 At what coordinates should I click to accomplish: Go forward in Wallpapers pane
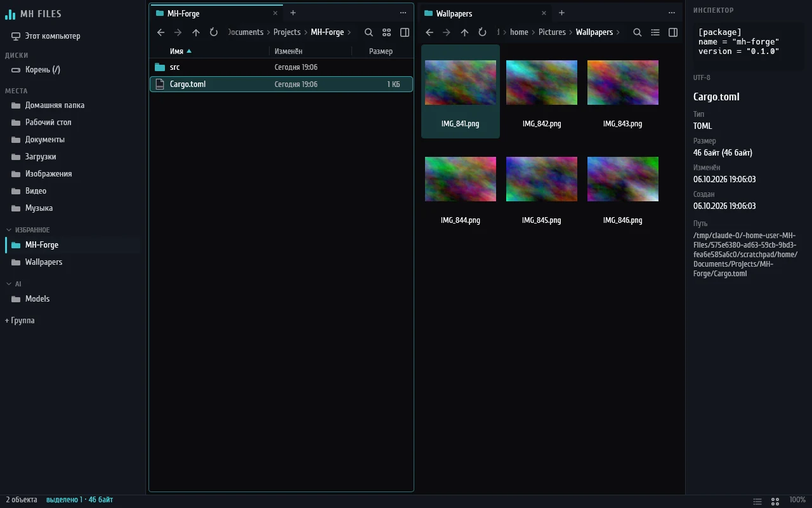coord(447,32)
